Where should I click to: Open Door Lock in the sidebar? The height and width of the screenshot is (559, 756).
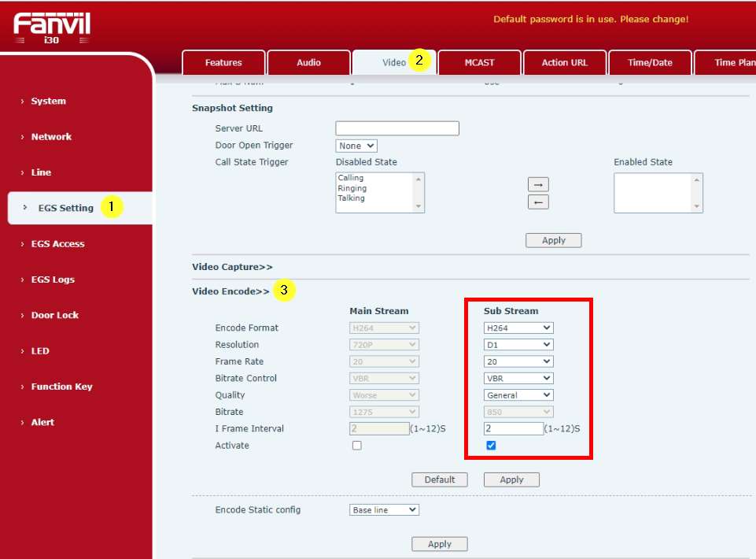tap(54, 315)
